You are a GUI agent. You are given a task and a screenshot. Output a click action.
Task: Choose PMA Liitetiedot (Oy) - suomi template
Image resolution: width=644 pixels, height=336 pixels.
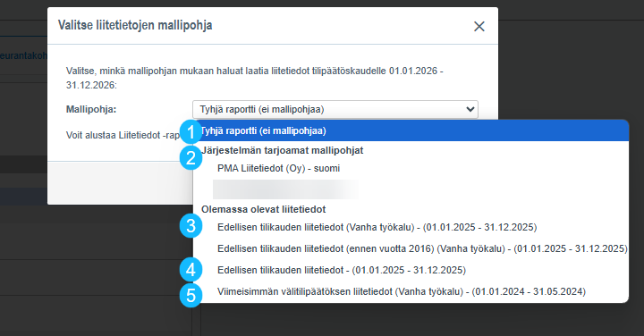pos(411,169)
